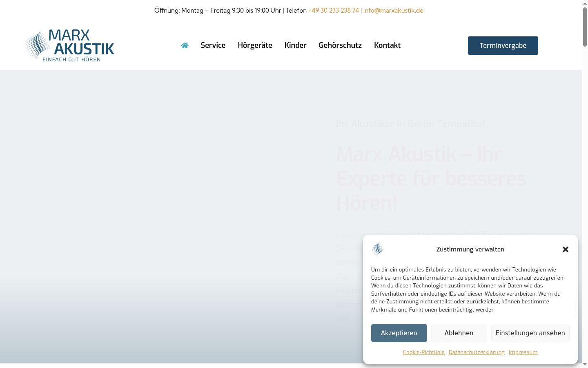
Task: Click the "Ihr Akustiker in Berlin Tempelhof" text
Action: click(x=411, y=124)
